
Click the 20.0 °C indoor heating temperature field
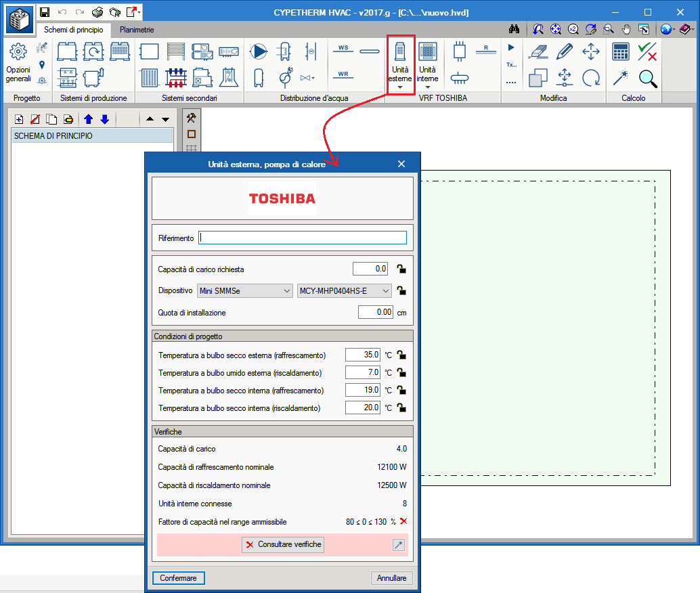coord(362,408)
